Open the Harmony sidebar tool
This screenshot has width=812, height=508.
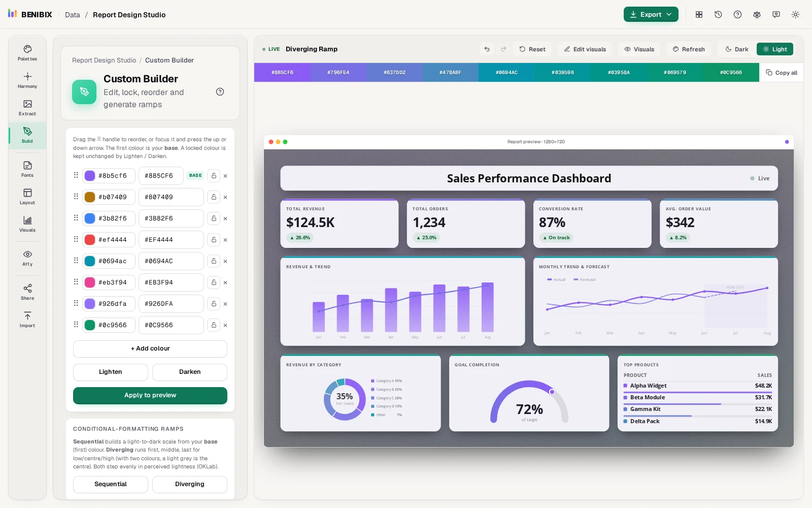point(27,80)
